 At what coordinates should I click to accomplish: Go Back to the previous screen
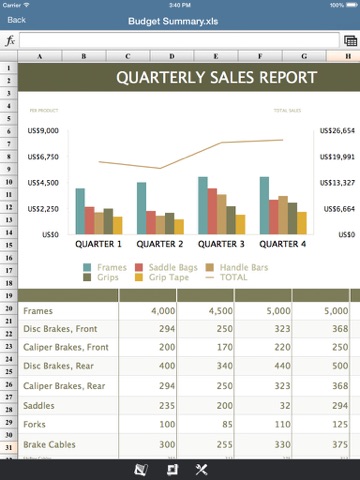pyautogui.click(x=16, y=20)
